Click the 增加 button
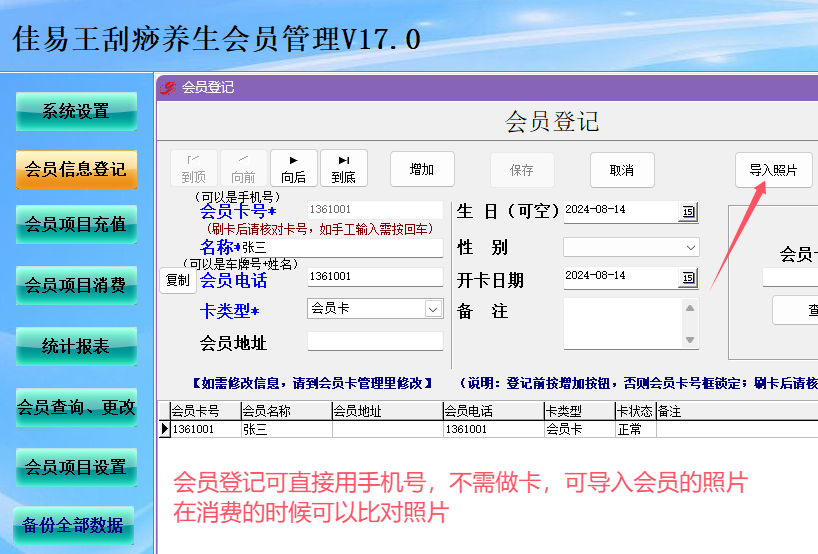Screen dimensions: 818x554 [x=422, y=169]
